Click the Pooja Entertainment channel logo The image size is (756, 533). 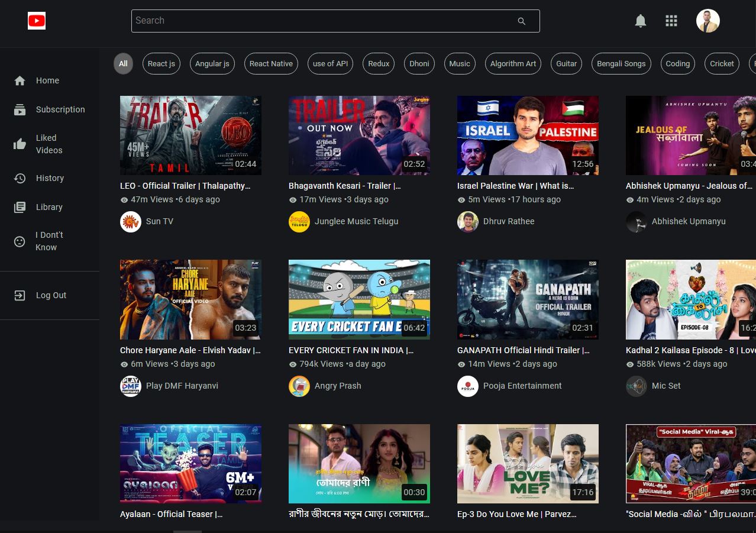(468, 386)
